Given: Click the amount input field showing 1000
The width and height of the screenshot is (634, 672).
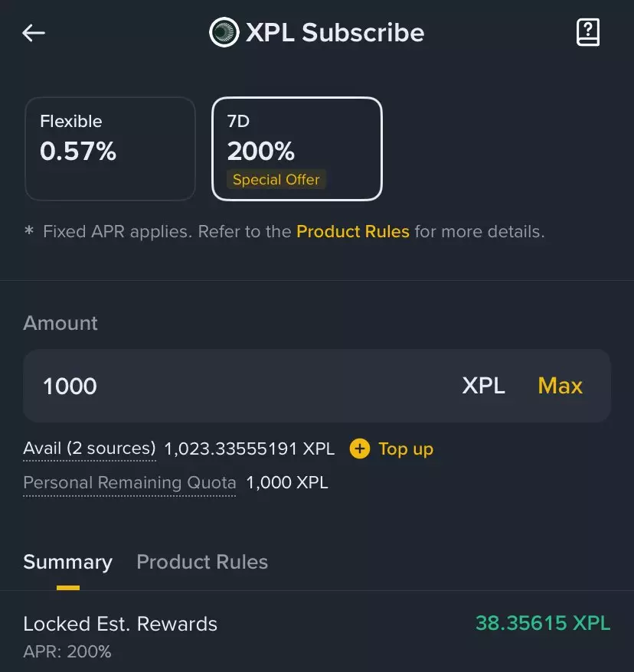Looking at the screenshot, I should click(x=230, y=386).
